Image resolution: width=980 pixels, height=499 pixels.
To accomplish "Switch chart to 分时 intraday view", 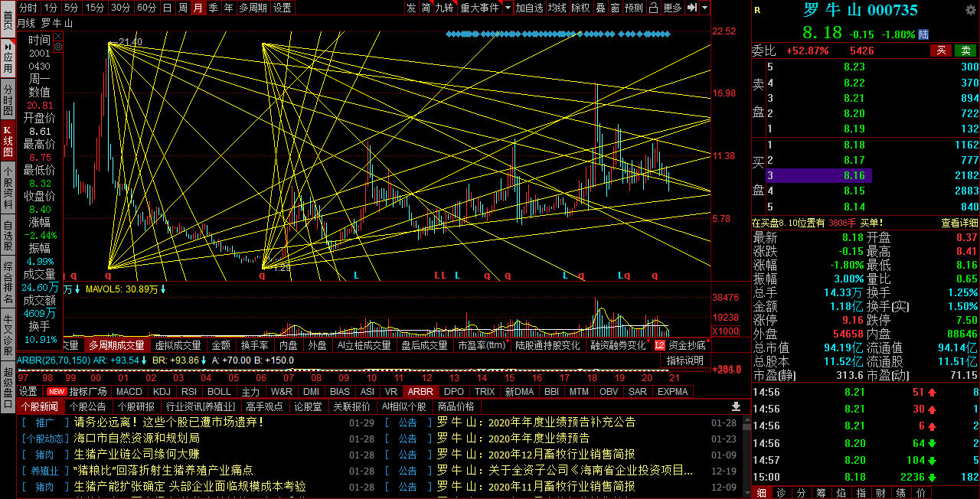I will (28, 8).
